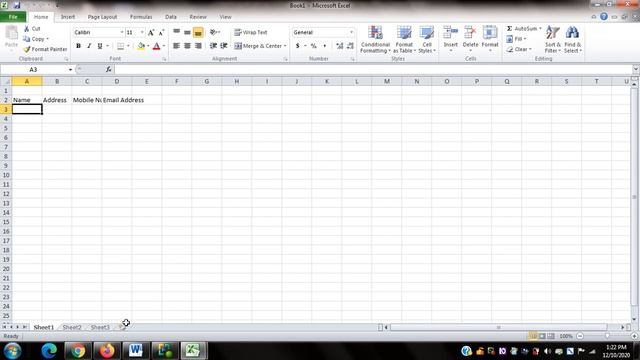Click the Paste icon
Image resolution: width=640 pixels, height=360 pixels.
(x=11, y=33)
